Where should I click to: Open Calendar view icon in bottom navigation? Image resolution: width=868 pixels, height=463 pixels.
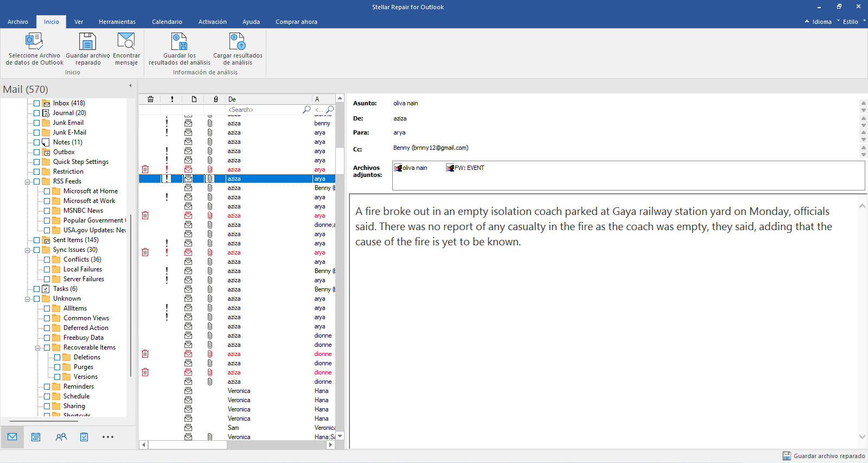coord(36,437)
